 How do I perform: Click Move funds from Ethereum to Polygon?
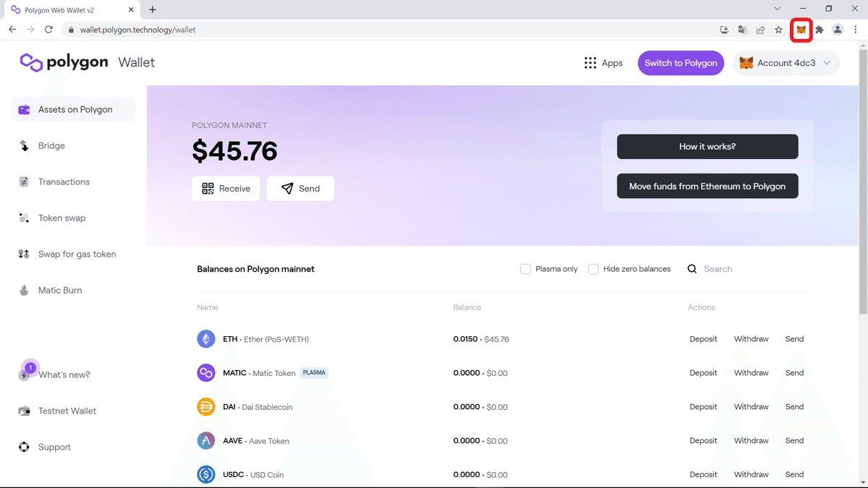(x=707, y=186)
